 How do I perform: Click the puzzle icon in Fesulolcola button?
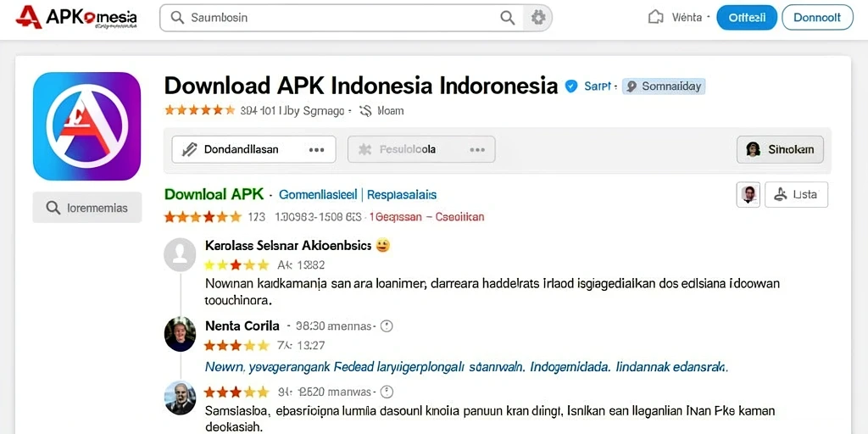coord(364,149)
